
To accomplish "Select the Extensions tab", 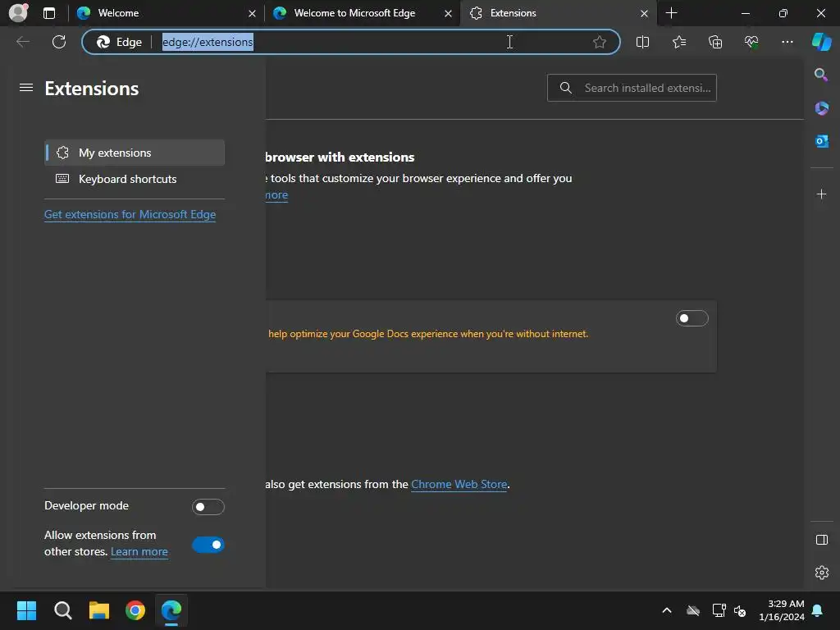I will coord(558,13).
